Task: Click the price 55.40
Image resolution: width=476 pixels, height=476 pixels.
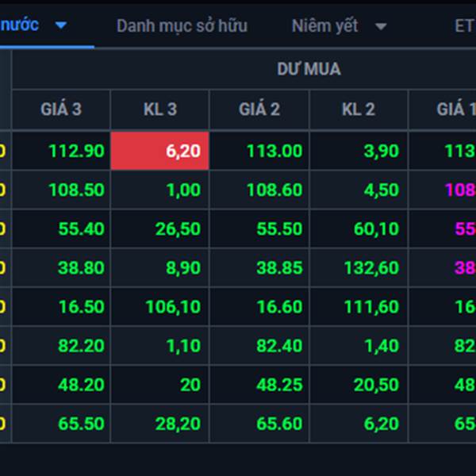Action: (x=82, y=228)
